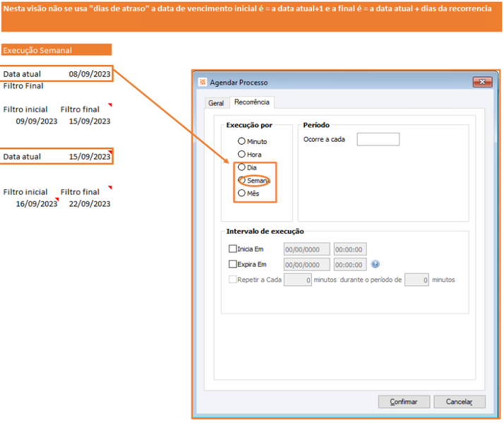
Task: Click the Intervalo de execução group label
Action: click(265, 232)
